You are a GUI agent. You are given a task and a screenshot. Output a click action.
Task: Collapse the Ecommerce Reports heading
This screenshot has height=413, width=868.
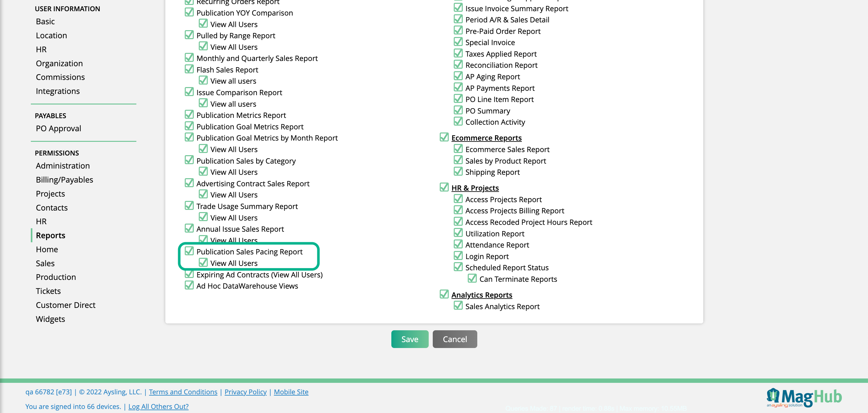486,138
